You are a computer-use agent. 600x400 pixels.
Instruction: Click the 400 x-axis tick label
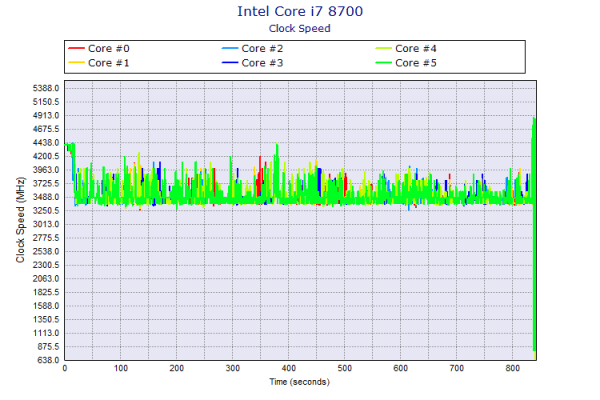[x=289, y=368]
